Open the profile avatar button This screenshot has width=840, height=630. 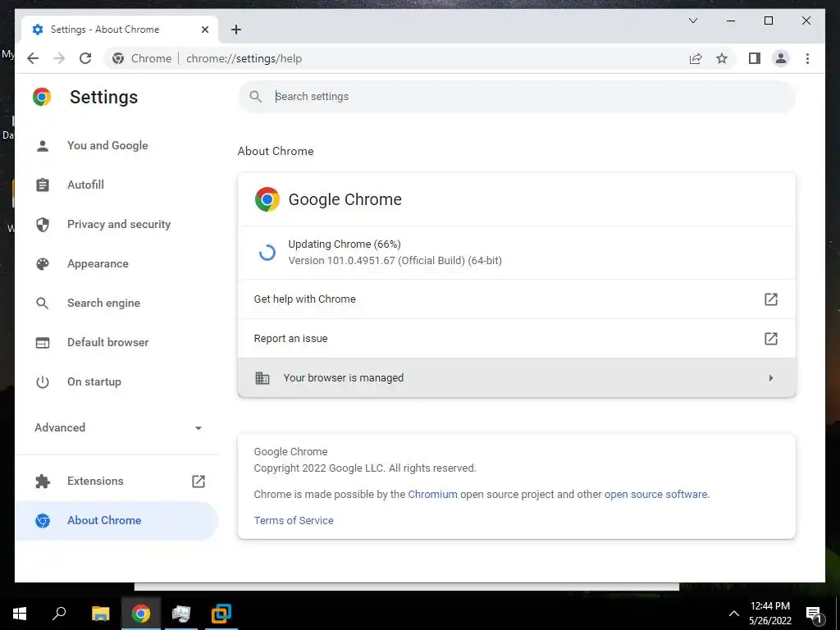tap(781, 58)
